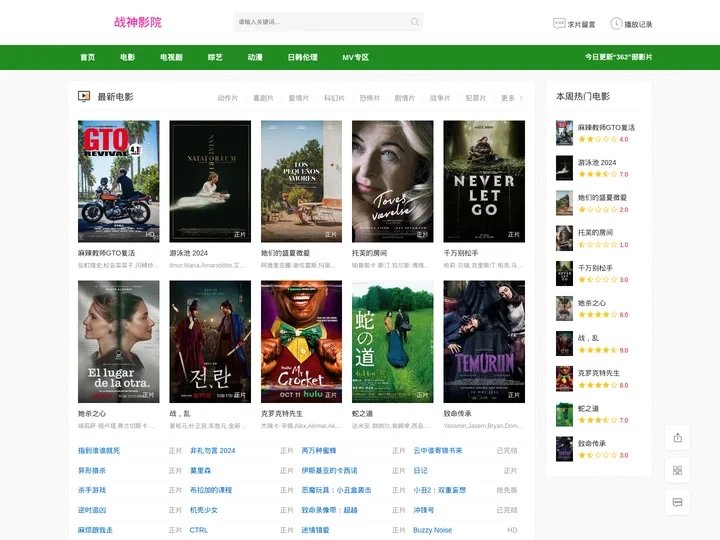Filter by 剧情片 category

pos(405,98)
